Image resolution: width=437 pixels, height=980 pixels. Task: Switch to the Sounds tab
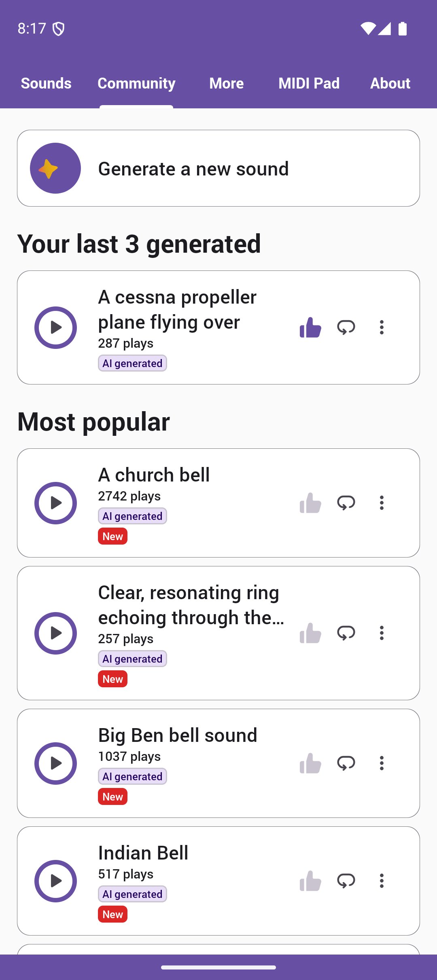[x=46, y=83]
